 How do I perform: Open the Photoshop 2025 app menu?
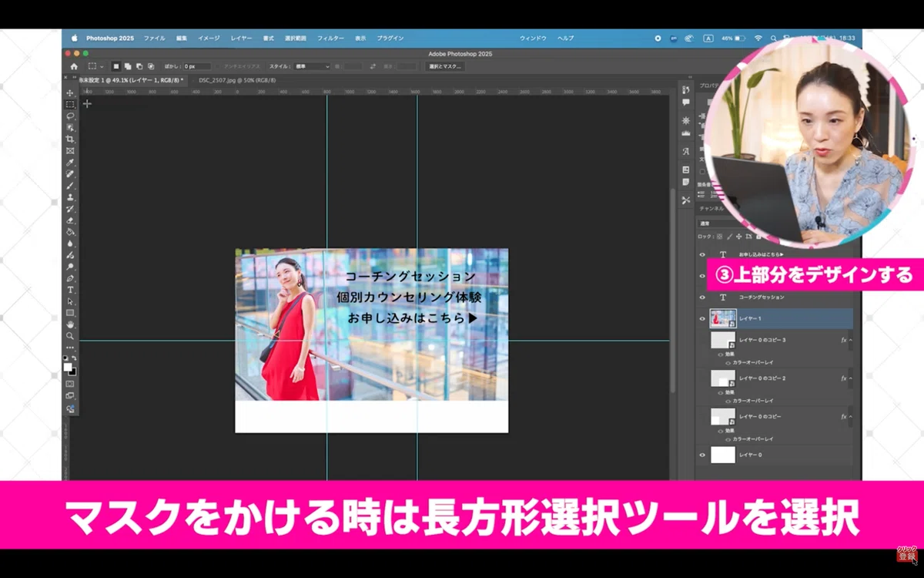(109, 38)
